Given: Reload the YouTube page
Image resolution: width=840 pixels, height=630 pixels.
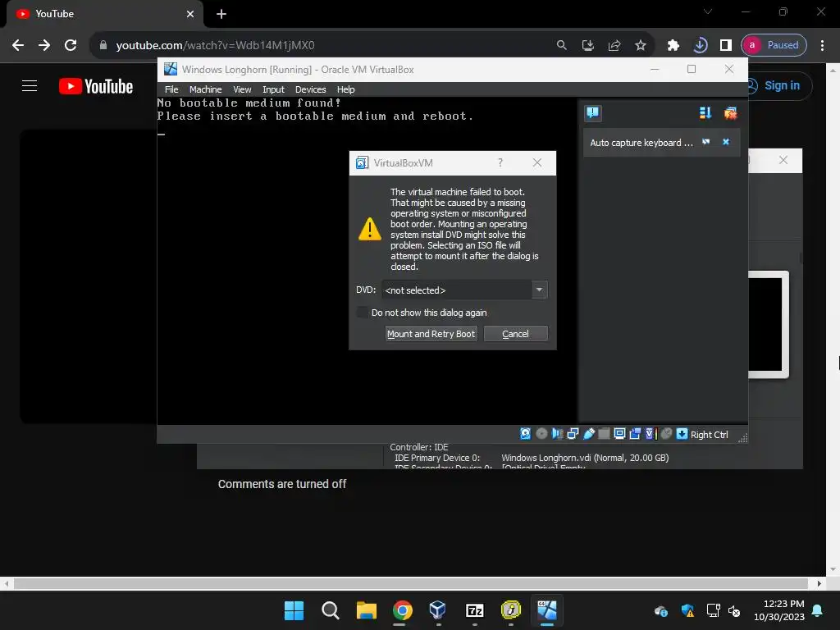Looking at the screenshot, I should (x=71, y=45).
